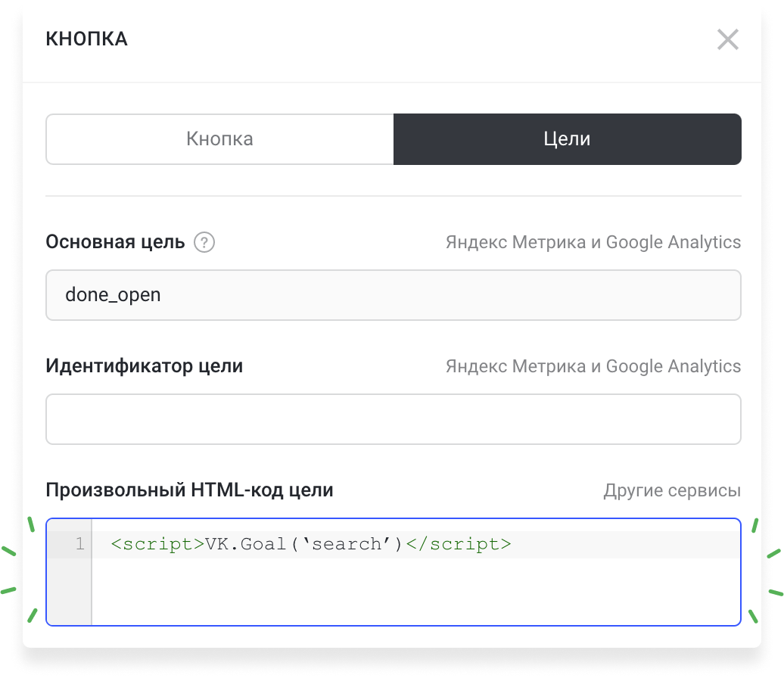Click the Основная цель label

pyautogui.click(x=115, y=242)
